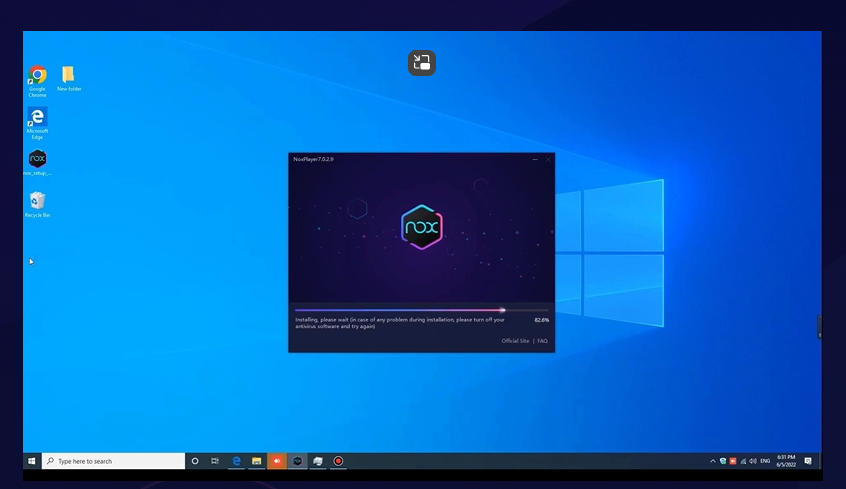Open the FAQ link in installer
The height and width of the screenshot is (489, 846).
(x=542, y=341)
